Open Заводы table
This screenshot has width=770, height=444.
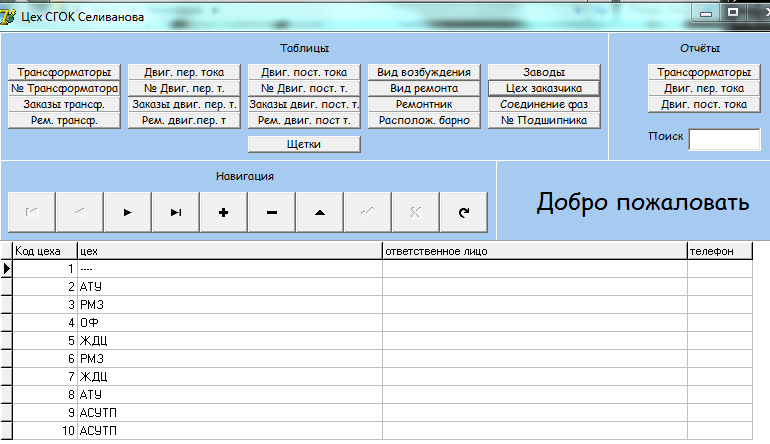pyautogui.click(x=544, y=72)
